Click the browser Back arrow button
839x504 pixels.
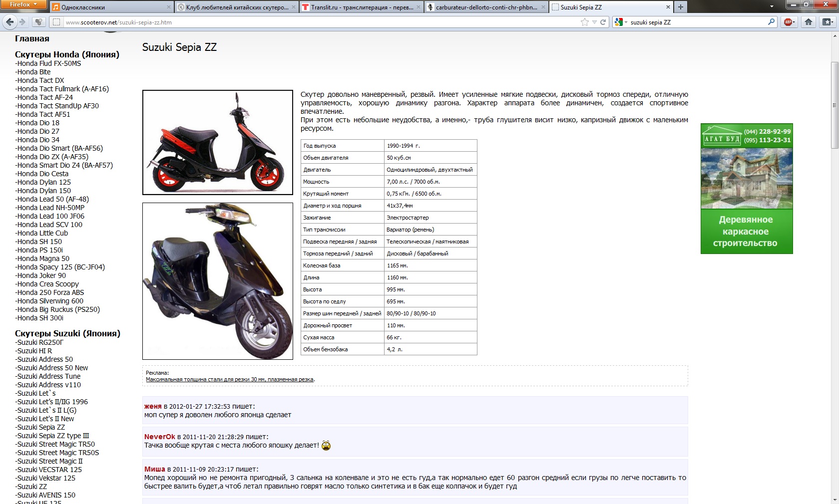pos(9,22)
